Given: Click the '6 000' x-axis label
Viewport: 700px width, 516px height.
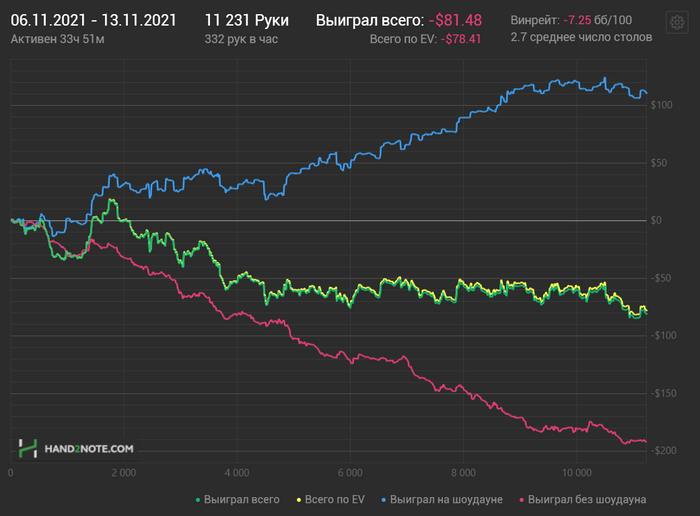Looking at the screenshot, I should (350, 473).
